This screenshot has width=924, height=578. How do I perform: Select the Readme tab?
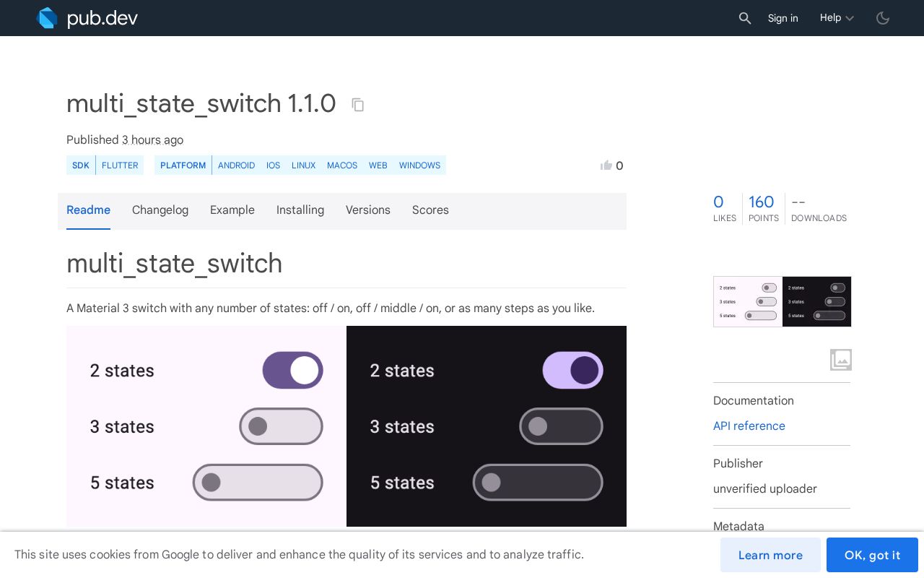click(88, 210)
